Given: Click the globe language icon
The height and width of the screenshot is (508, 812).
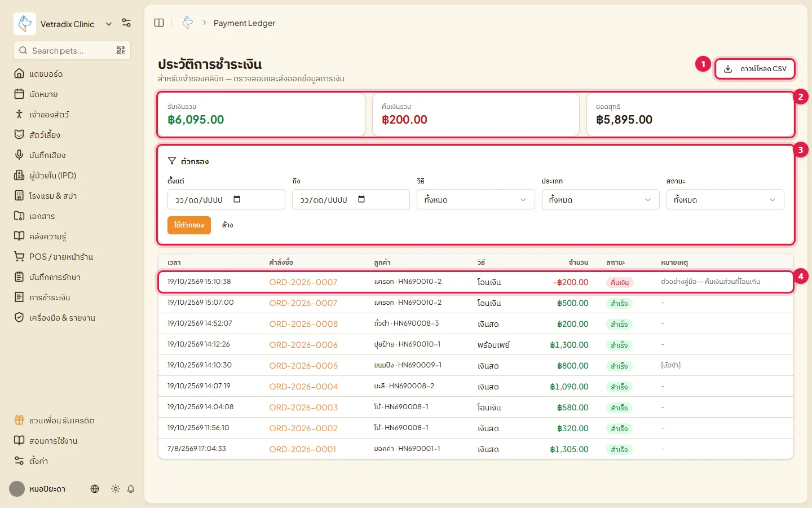Looking at the screenshot, I should tap(95, 489).
